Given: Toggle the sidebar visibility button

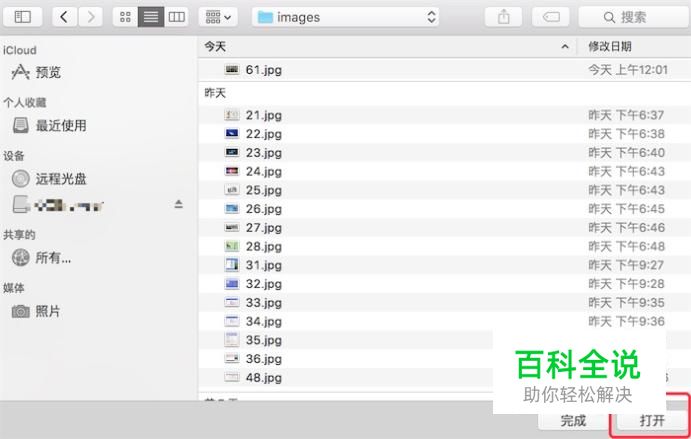Looking at the screenshot, I should [23, 17].
